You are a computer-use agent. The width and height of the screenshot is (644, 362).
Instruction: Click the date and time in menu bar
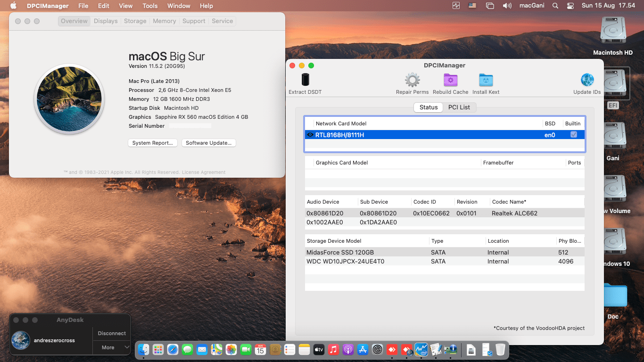(608, 6)
